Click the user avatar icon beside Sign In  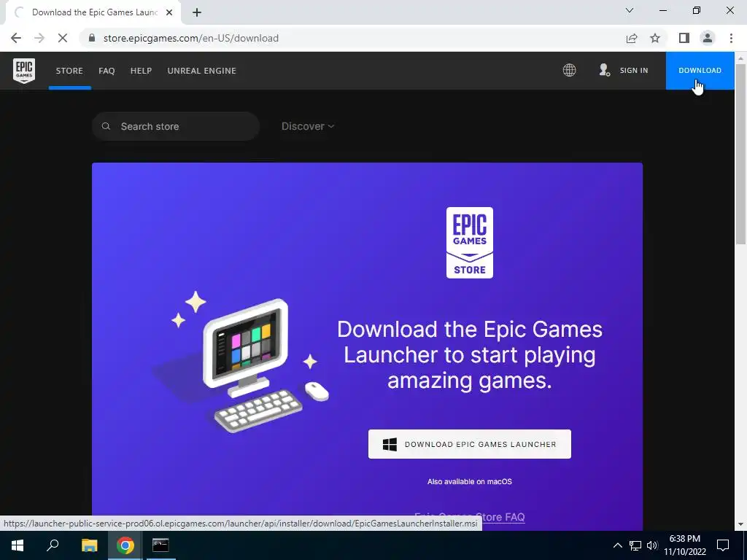pyautogui.click(x=604, y=70)
